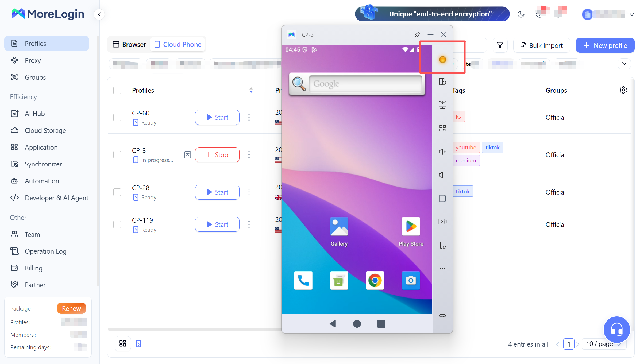The width and height of the screenshot is (640, 364).
Task: Check the CP-28 row checkbox
Action: [x=117, y=192]
